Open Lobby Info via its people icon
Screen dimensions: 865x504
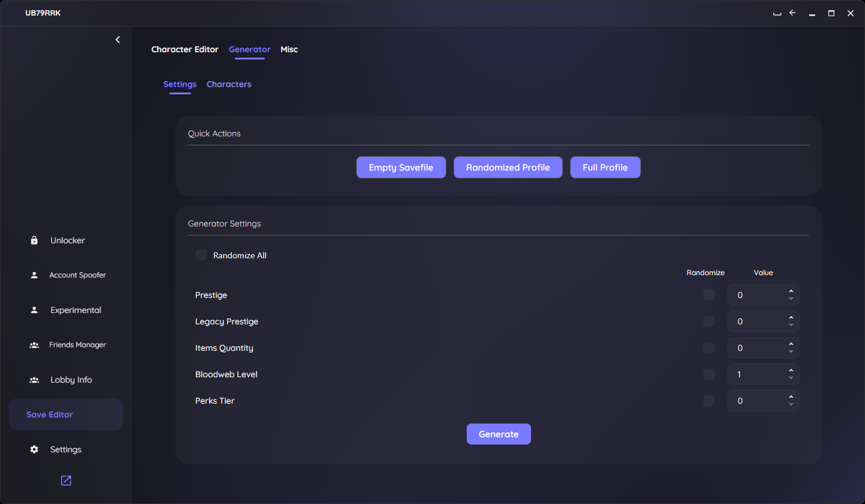(x=34, y=380)
